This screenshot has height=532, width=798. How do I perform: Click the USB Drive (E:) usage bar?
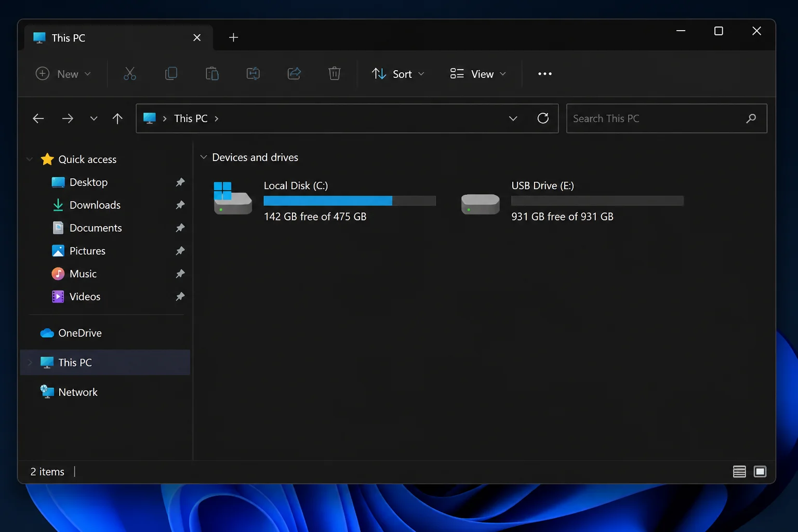pos(597,201)
